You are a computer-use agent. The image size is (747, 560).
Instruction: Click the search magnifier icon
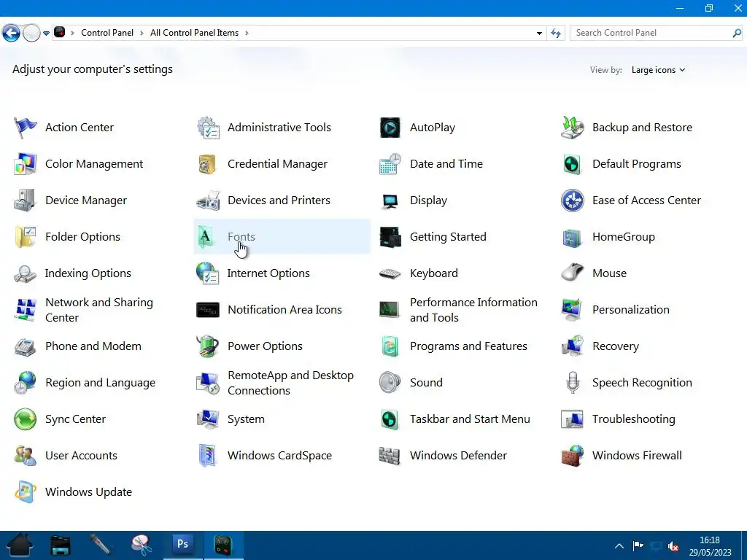[737, 33]
